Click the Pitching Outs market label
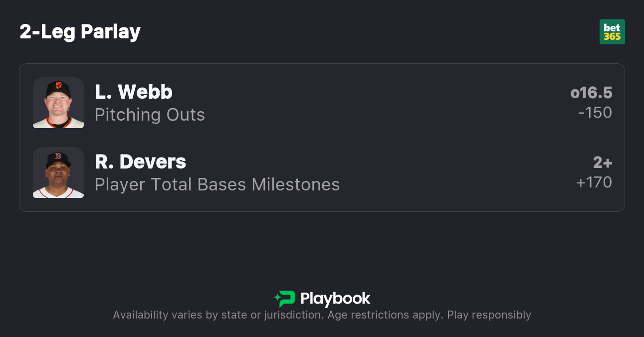644x337 pixels. [x=150, y=115]
